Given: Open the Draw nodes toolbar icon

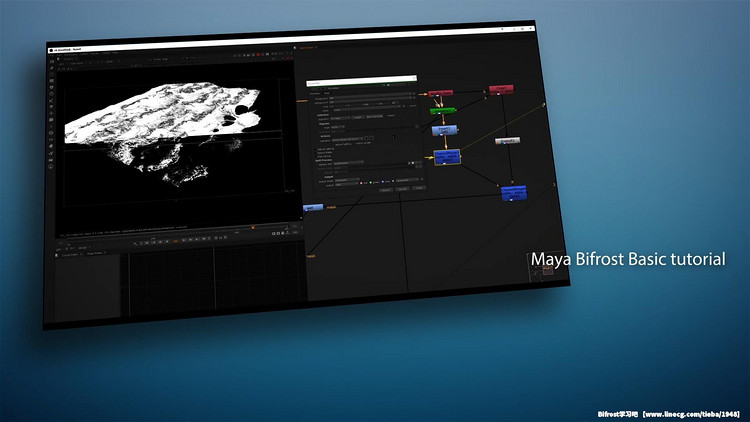Looking at the screenshot, I should tap(52, 68).
